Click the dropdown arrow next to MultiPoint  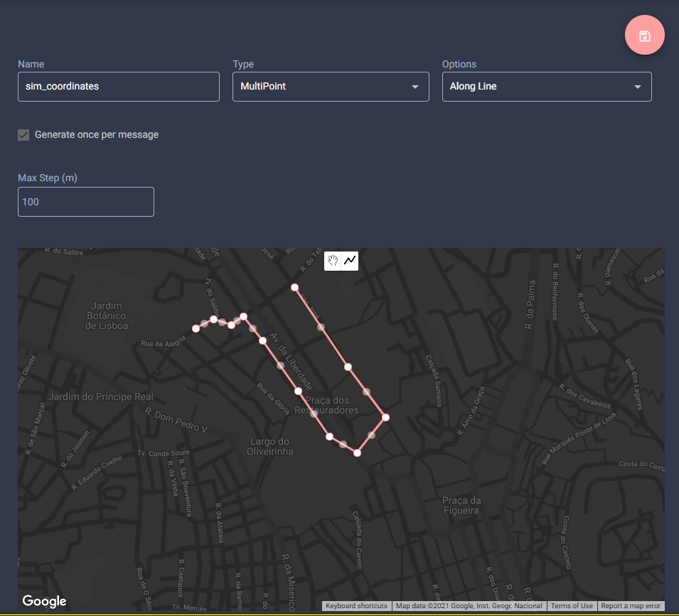pyautogui.click(x=415, y=86)
